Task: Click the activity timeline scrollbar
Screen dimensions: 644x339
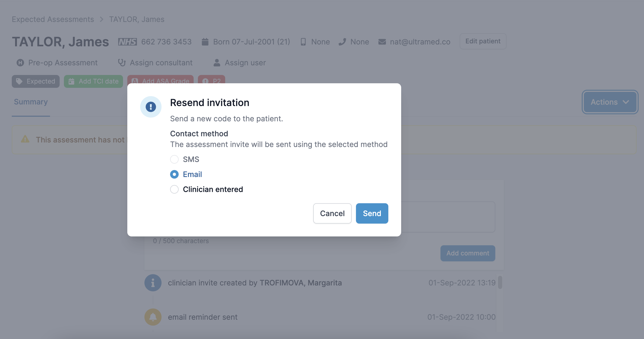Action: click(500, 282)
